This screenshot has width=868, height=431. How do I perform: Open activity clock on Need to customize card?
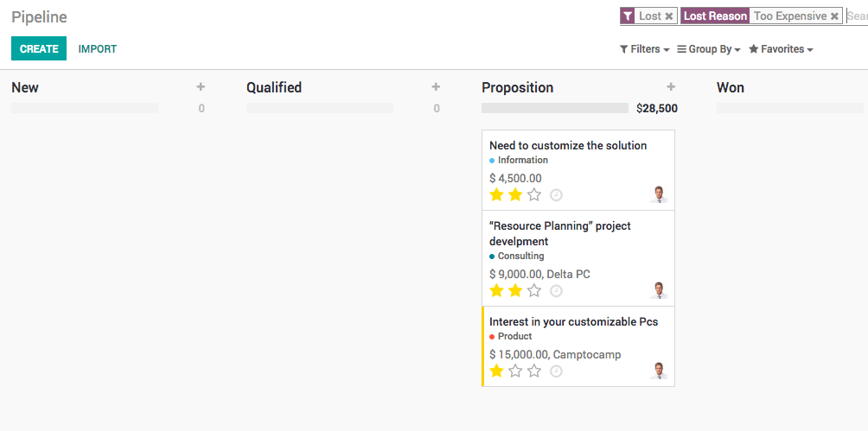point(556,195)
